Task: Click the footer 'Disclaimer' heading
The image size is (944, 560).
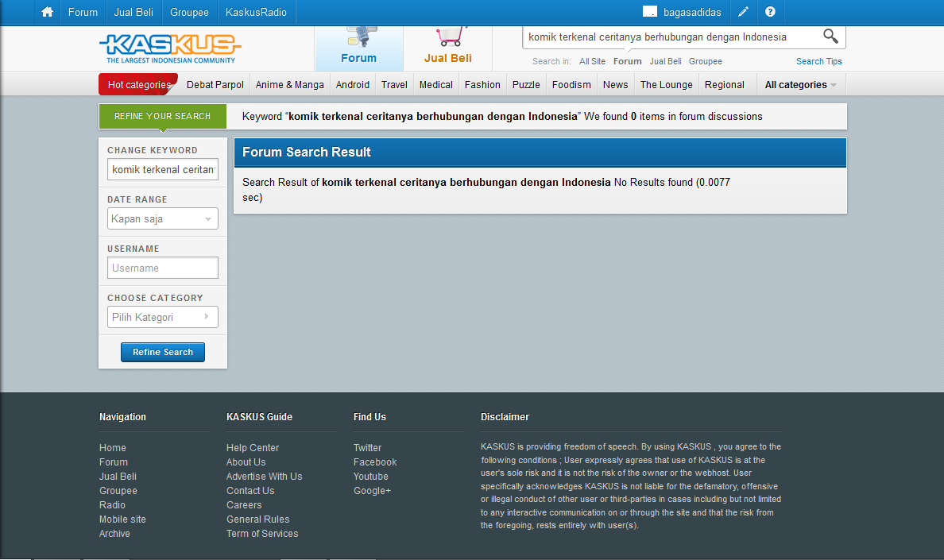Action: 505,417
